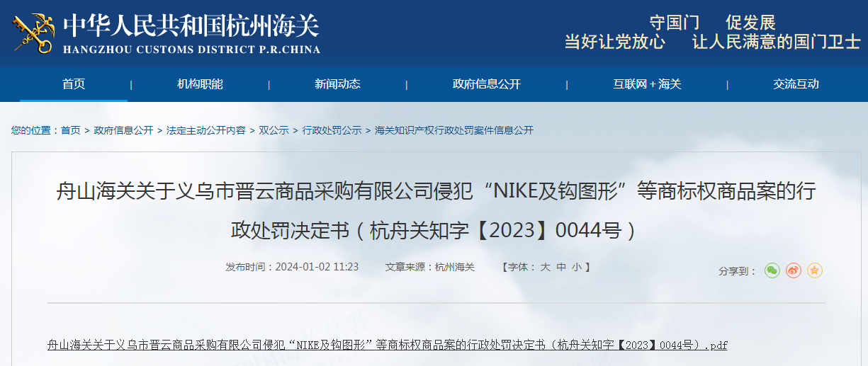Viewport: 868px width, 366px height.
Task: Click the slogan 让人民满意的国门卫士
Action: (776, 42)
